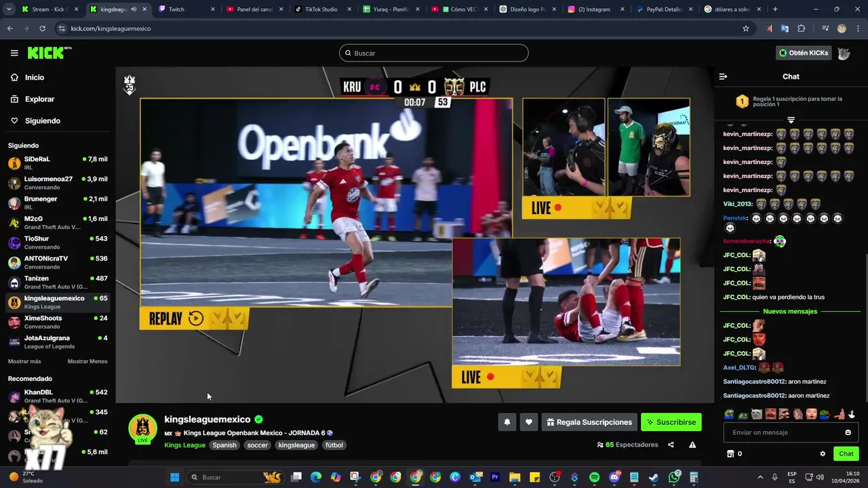Click the notification bell icon

(x=507, y=422)
